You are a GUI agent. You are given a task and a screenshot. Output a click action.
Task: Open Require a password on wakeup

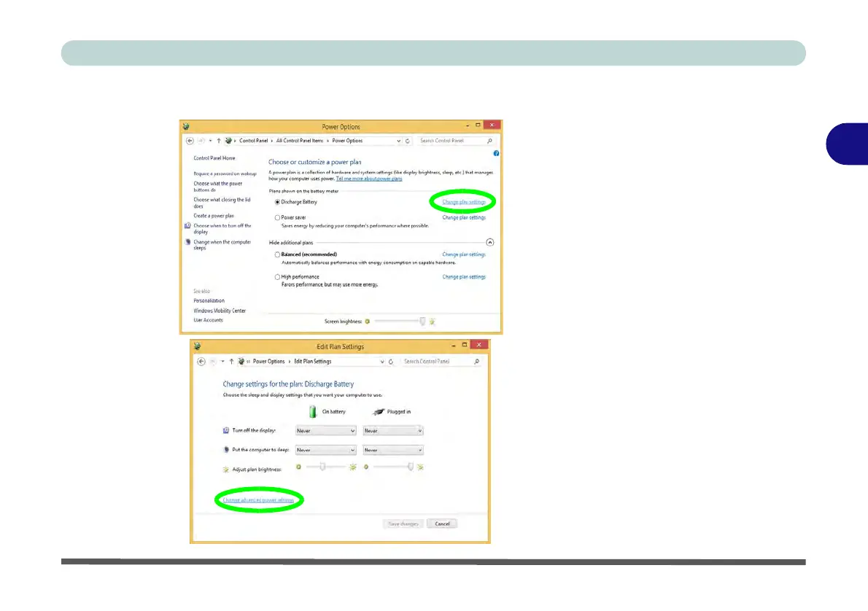click(225, 174)
